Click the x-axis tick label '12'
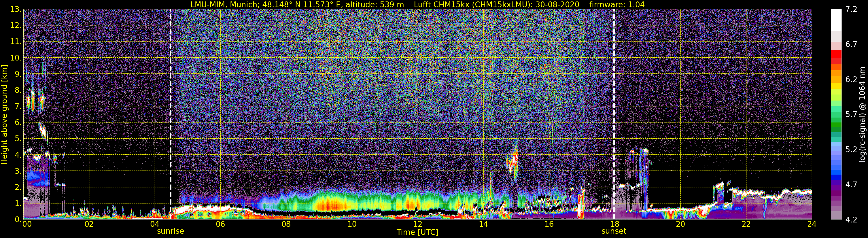The width and height of the screenshot is (868, 238). [x=417, y=224]
